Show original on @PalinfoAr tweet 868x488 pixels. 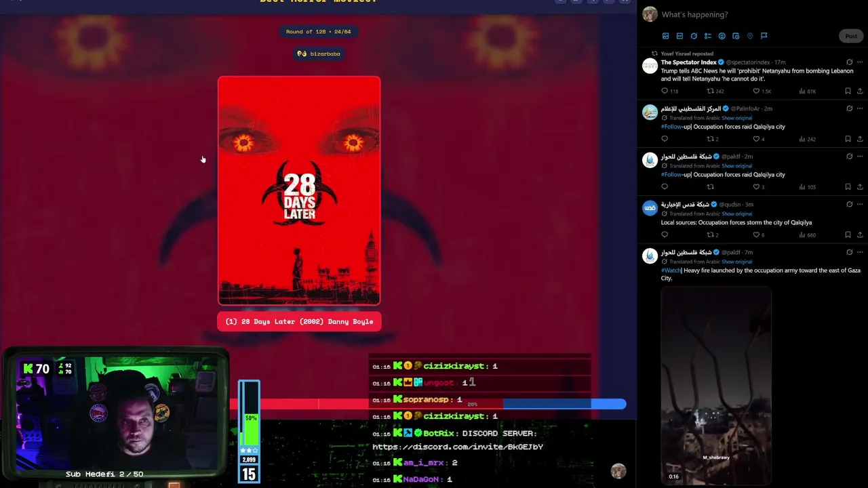(x=736, y=118)
